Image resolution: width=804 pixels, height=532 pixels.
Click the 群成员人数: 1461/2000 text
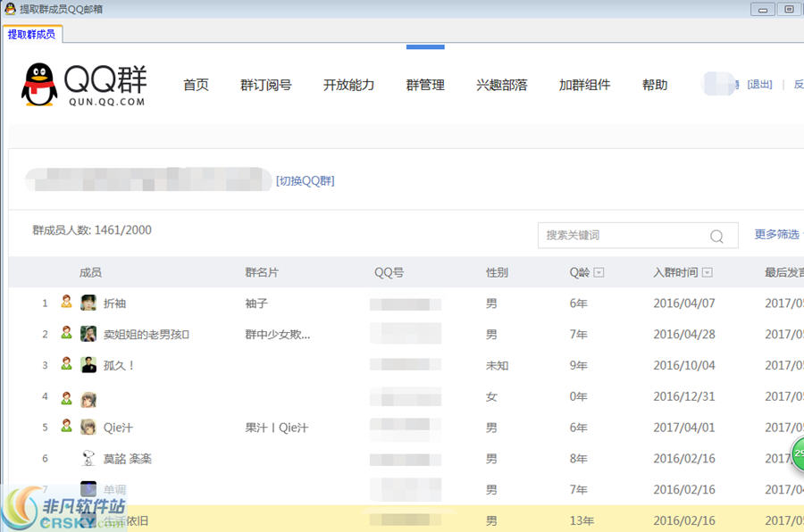point(92,230)
